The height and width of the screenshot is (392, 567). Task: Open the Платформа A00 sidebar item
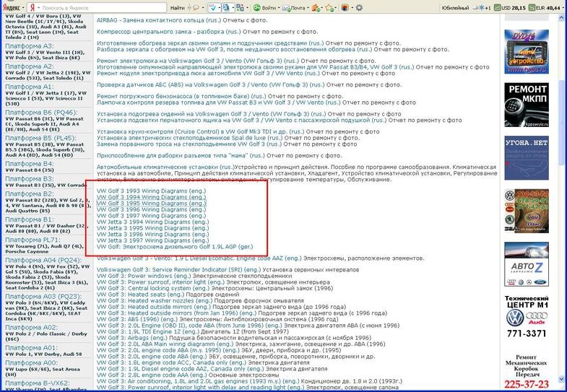31,362
